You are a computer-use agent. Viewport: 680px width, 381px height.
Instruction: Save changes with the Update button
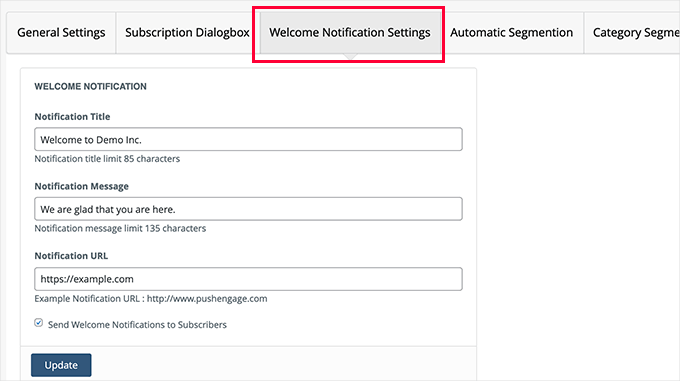point(61,365)
